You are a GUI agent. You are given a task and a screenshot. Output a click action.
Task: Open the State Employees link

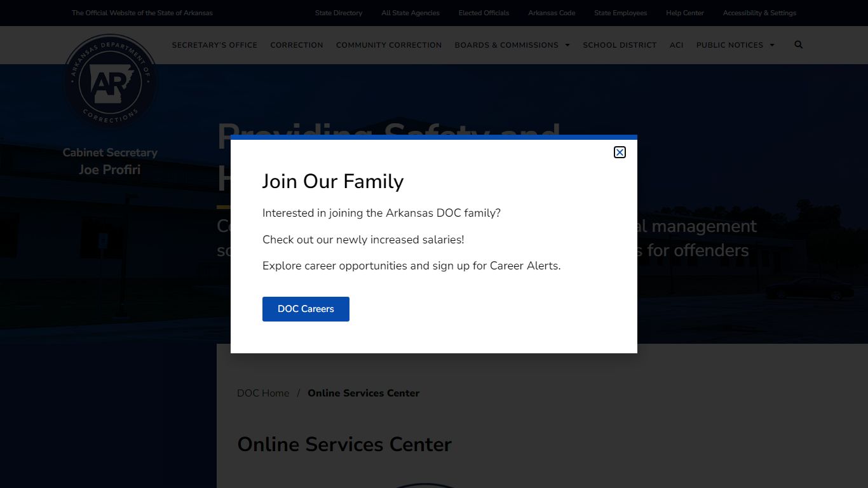click(621, 13)
